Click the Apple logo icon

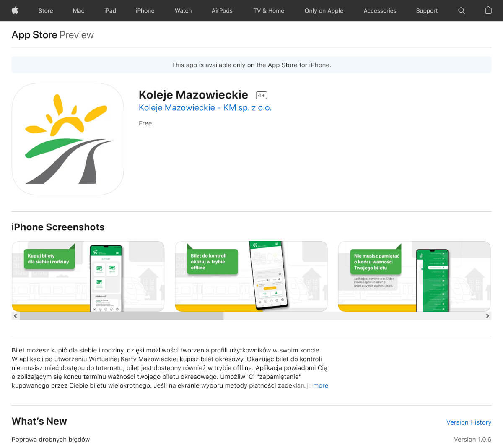(15, 10)
